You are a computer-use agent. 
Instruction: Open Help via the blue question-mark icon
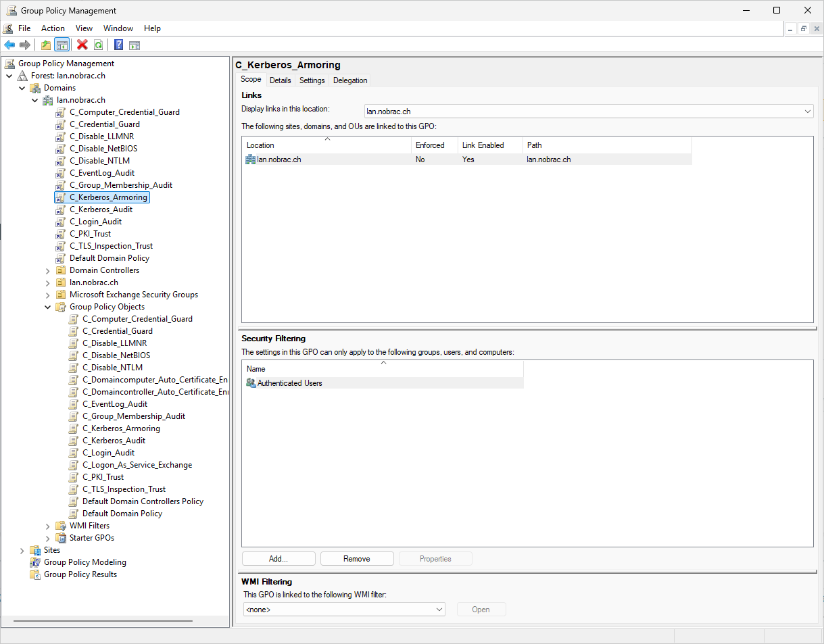pos(119,45)
